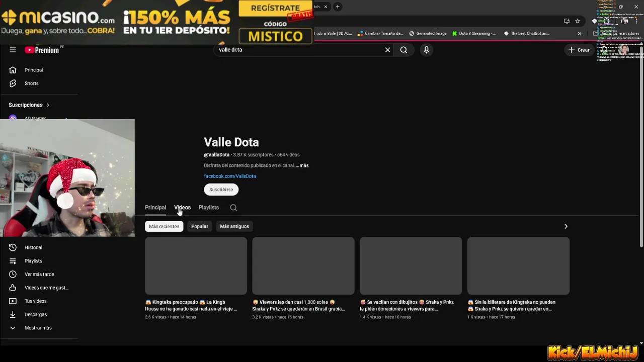The image size is (644, 362).
Task: Click the REGÍSTRATE button in the casino ad
Action: [x=275, y=9]
